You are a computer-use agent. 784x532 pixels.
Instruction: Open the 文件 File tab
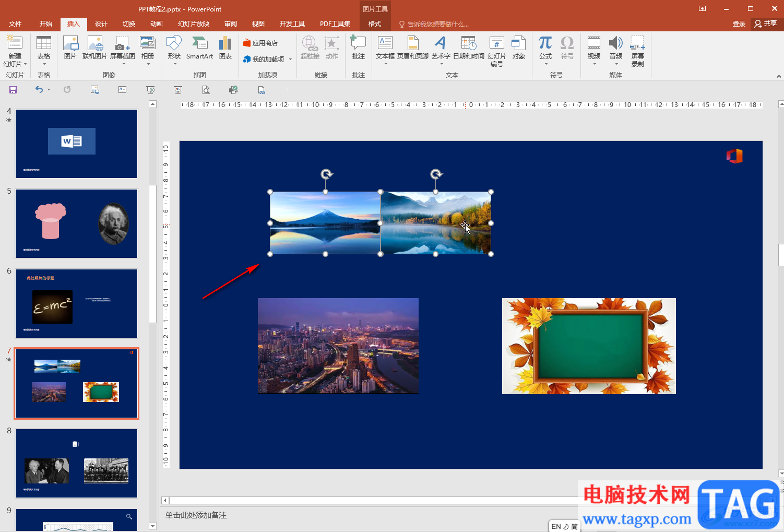click(x=15, y=24)
